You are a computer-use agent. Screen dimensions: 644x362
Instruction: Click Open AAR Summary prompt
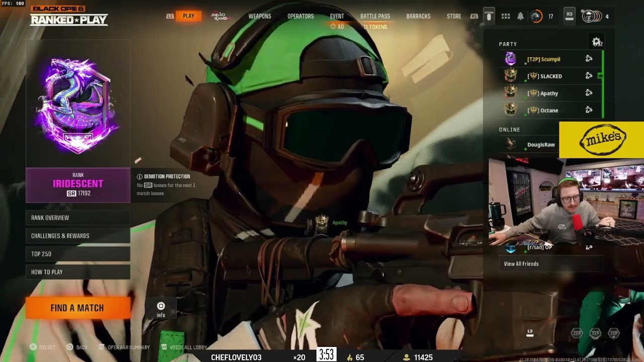click(x=124, y=347)
